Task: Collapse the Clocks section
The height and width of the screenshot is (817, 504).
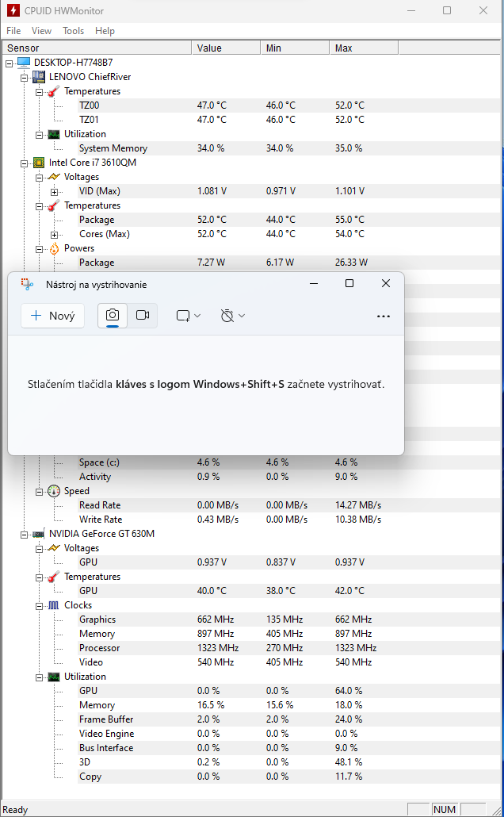Action: tap(39, 606)
